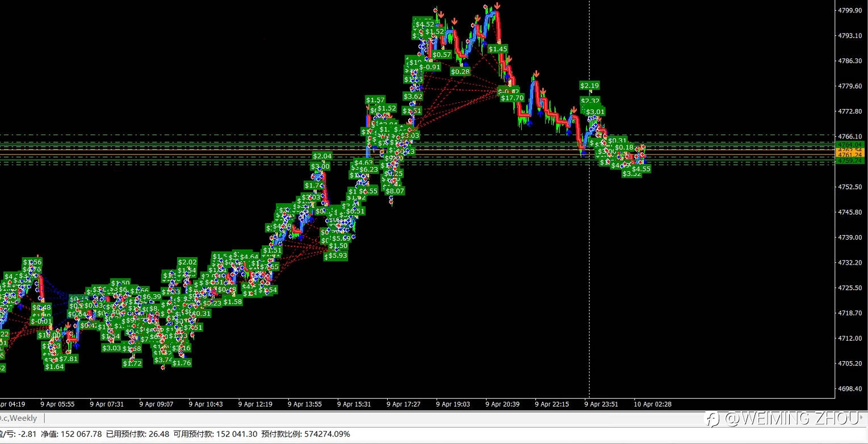The width and height of the screenshot is (868, 444).
Task: Select the $-0.91 loss label
Action: (429, 67)
